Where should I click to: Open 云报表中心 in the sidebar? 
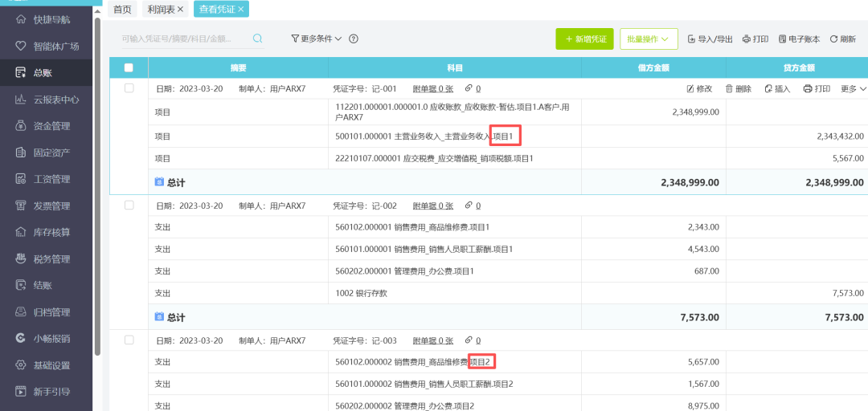click(47, 100)
